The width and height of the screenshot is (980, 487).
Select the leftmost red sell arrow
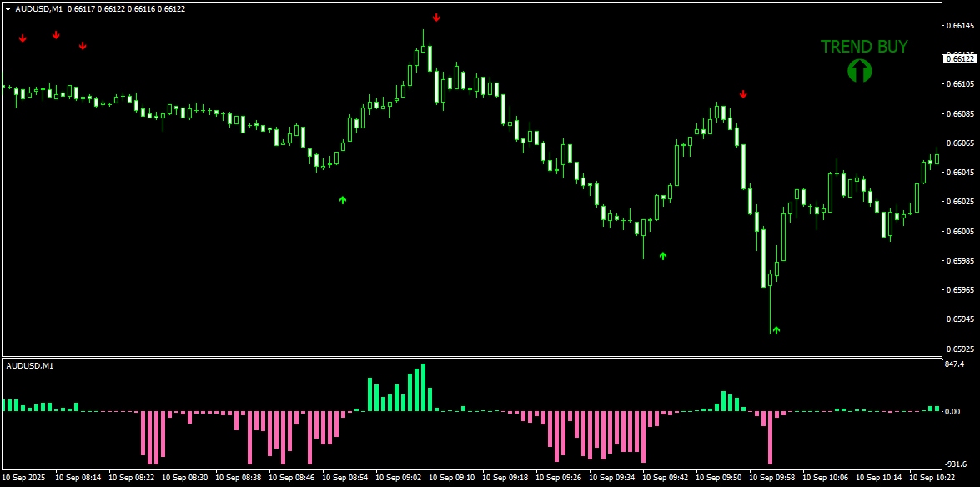point(23,38)
